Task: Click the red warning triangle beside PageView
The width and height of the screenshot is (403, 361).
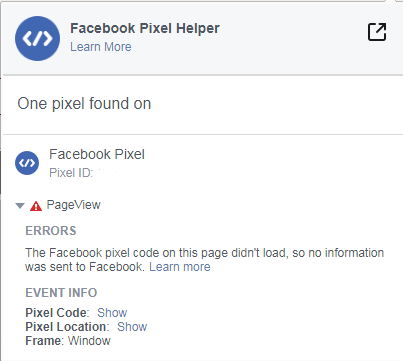Action: (36, 206)
